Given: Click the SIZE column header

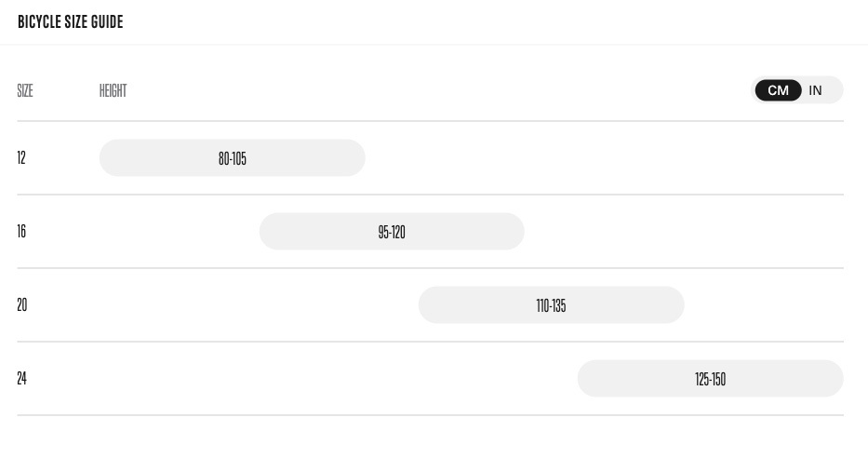Looking at the screenshot, I should [25, 90].
